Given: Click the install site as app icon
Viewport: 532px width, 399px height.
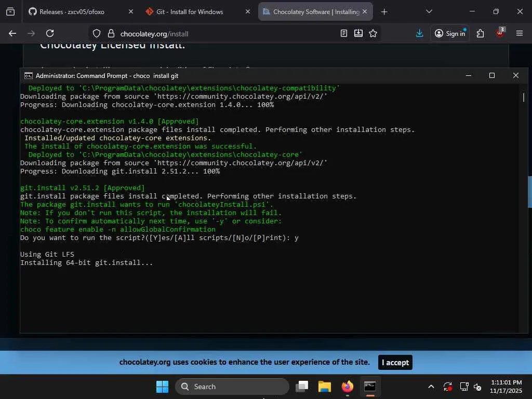Looking at the screenshot, I should (358, 33).
